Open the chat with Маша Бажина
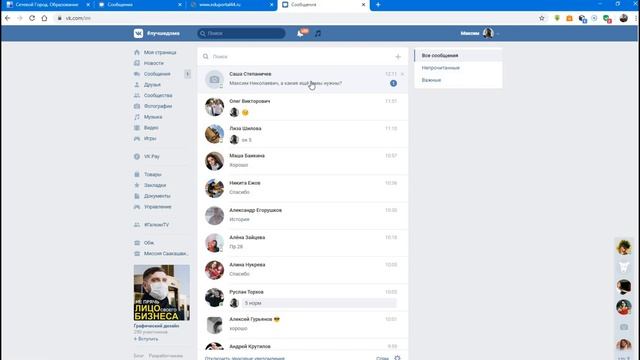640x360 pixels. click(x=303, y=161)
